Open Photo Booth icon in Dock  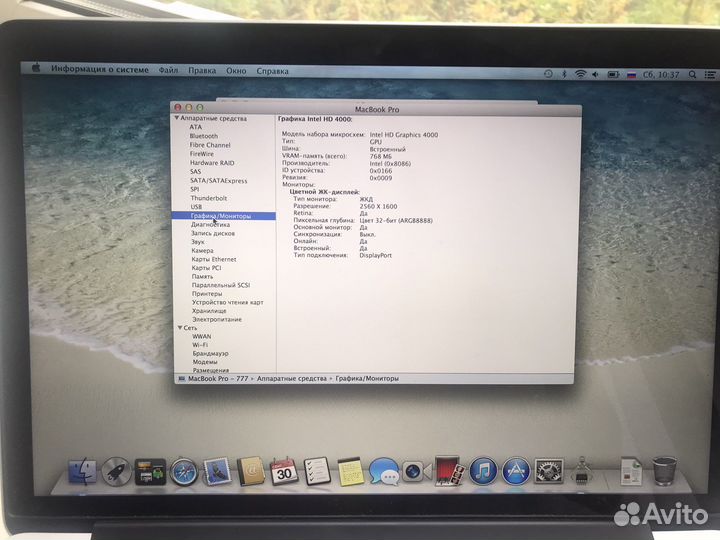click(450, 471)
